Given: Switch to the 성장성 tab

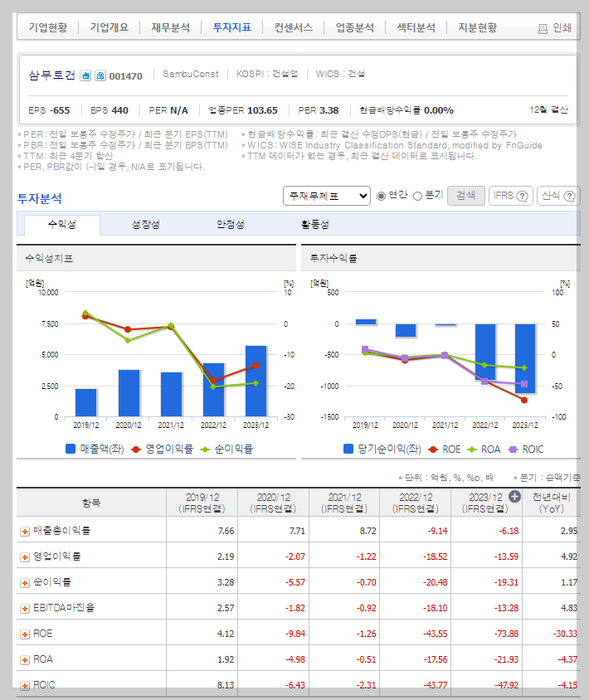Looking at the screenshot, I should click(145, 224).
